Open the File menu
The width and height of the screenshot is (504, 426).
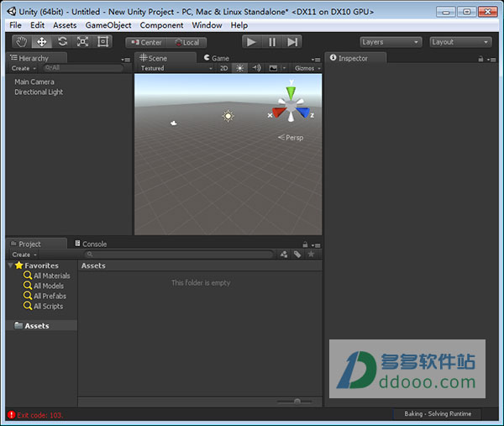pos(15,25)
